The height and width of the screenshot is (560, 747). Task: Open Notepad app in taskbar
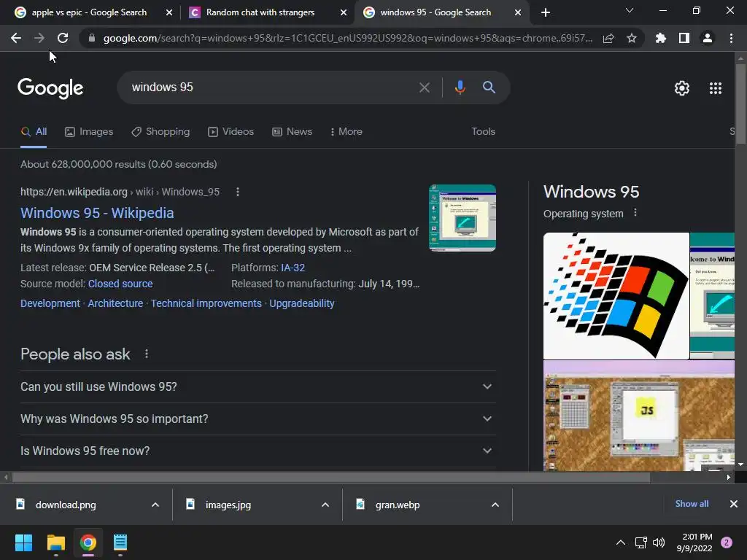tap(120, 542)
